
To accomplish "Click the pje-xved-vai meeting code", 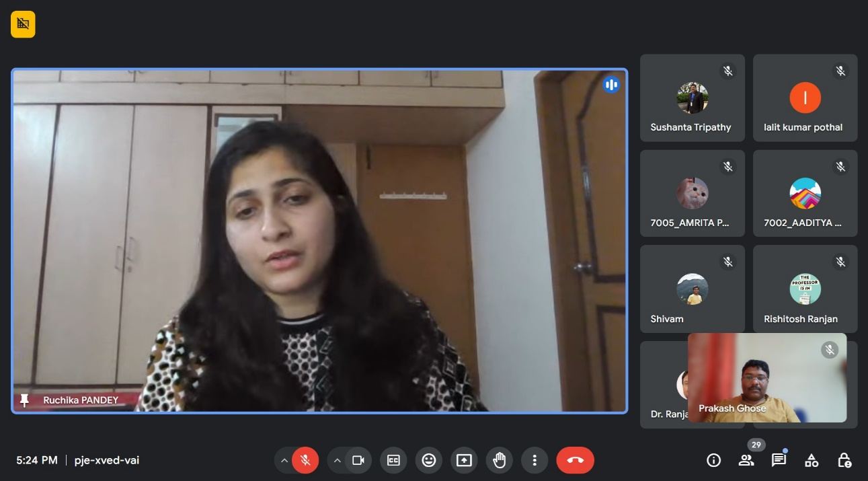I will pos(107,460).
